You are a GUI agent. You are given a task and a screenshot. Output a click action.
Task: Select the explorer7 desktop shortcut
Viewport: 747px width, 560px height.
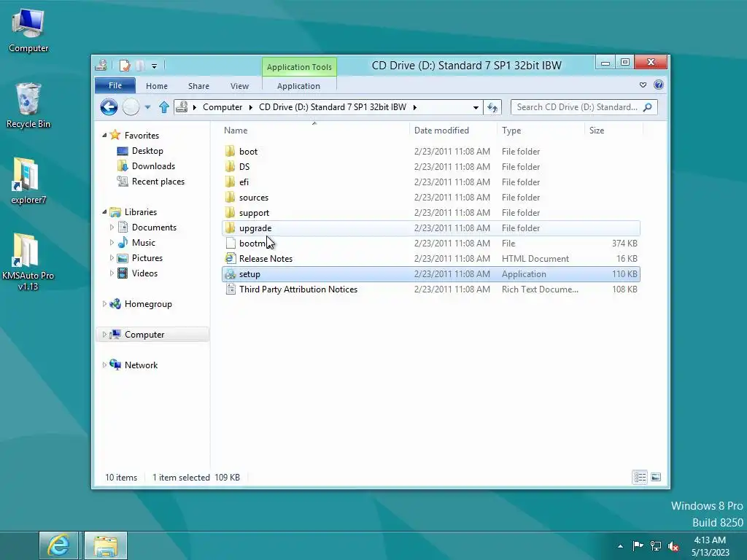tap(28, 181)
